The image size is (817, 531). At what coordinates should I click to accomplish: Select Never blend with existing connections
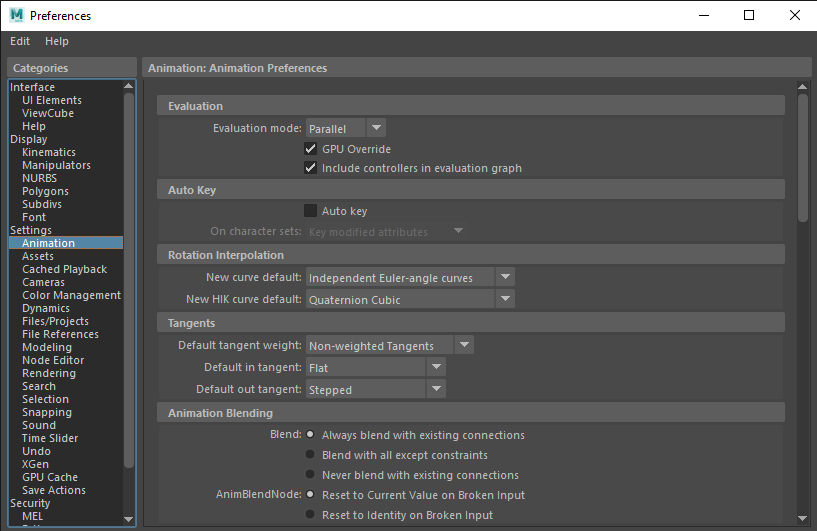click(x=310, y=474)
